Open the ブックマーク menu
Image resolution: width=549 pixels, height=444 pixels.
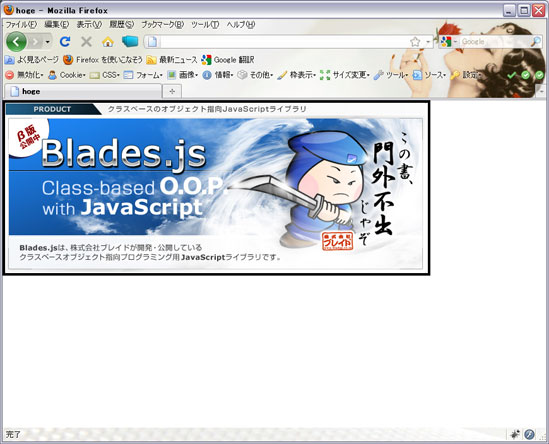(162, 25)
